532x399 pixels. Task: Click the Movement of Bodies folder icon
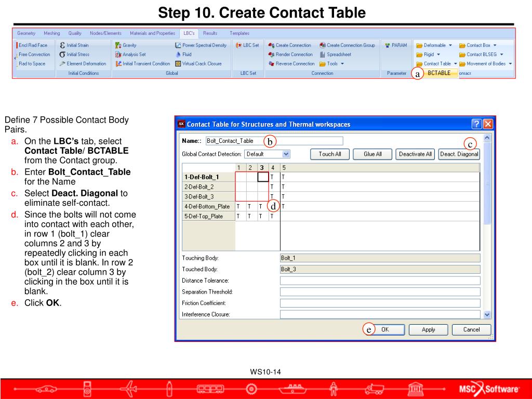[x=462, y=64]
